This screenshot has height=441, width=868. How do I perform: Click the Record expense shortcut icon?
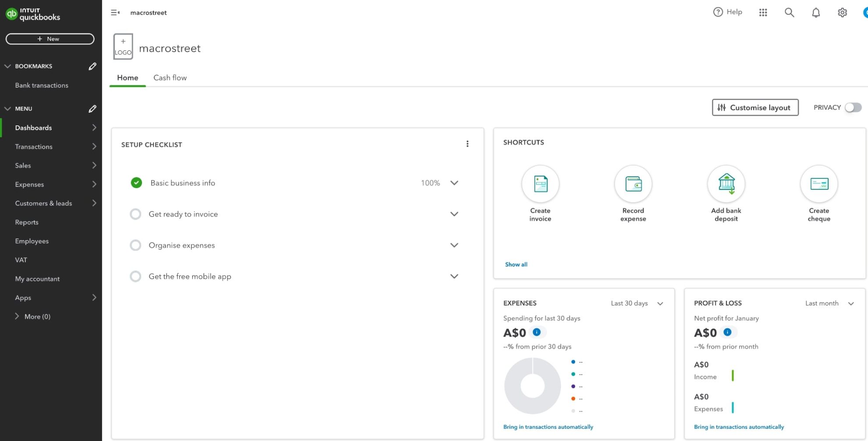point(633,184)
